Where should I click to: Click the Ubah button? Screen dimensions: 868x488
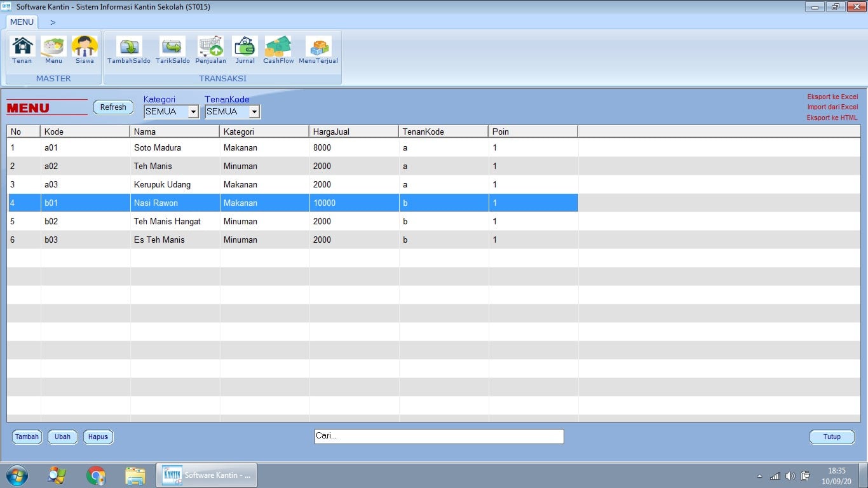62,437
